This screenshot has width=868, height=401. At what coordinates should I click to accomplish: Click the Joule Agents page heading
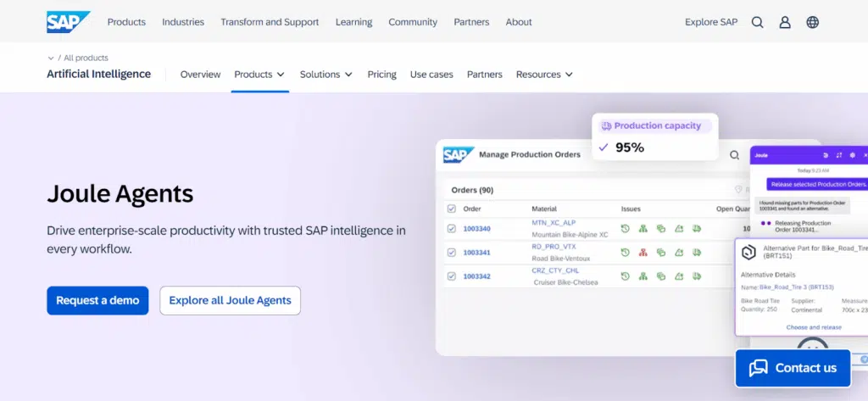coord(120,194)
